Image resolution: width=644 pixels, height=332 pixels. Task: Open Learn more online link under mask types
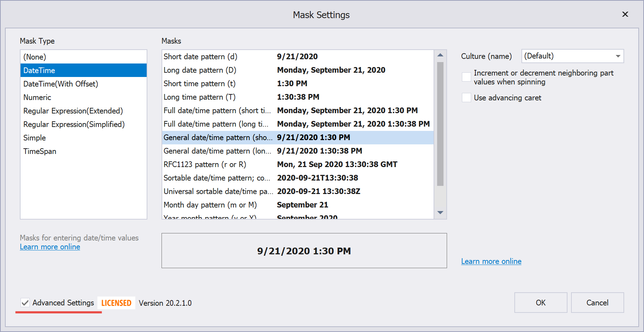(50, 247)
